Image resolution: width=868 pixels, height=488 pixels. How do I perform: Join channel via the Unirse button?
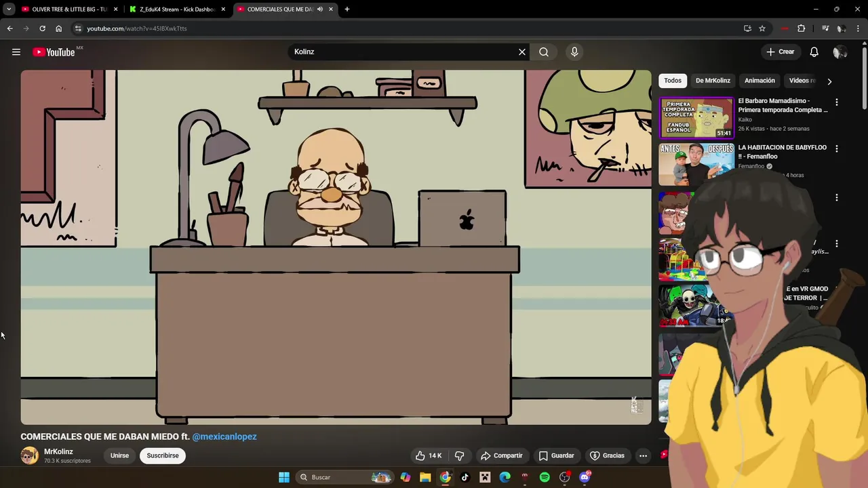click(x=119, y=455)
